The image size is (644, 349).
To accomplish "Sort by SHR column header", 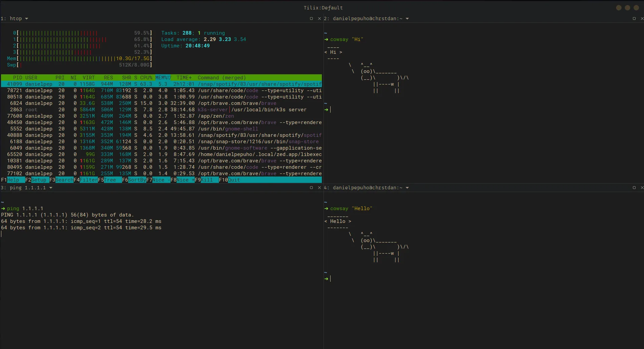I will point(126,78).
